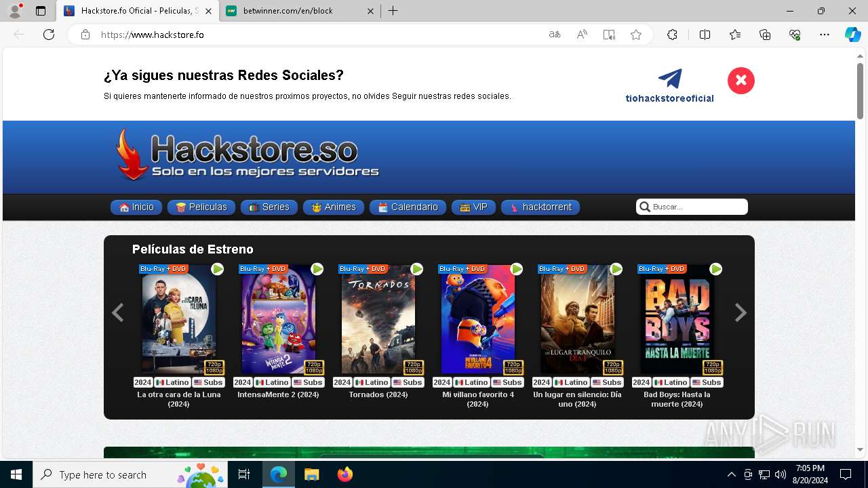The image size is (868, 488).
Task: Open the Animes menu
Action: click(334, 207)
